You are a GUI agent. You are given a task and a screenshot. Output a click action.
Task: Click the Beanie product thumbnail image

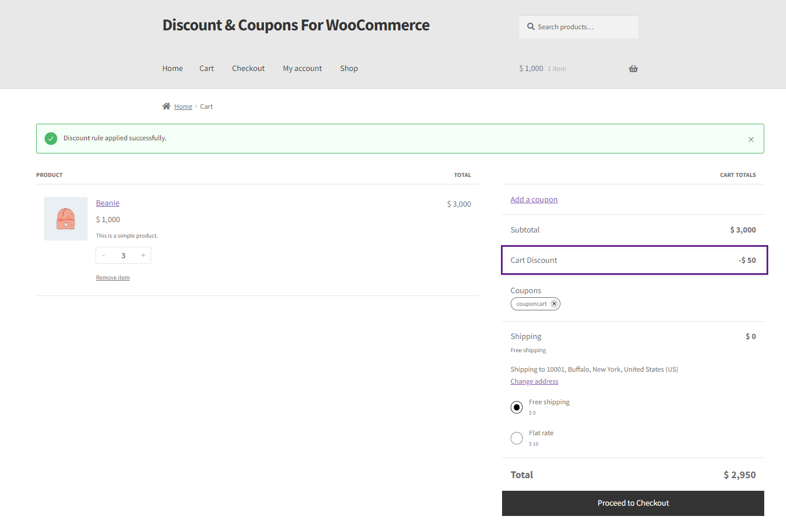coord(66,219)
